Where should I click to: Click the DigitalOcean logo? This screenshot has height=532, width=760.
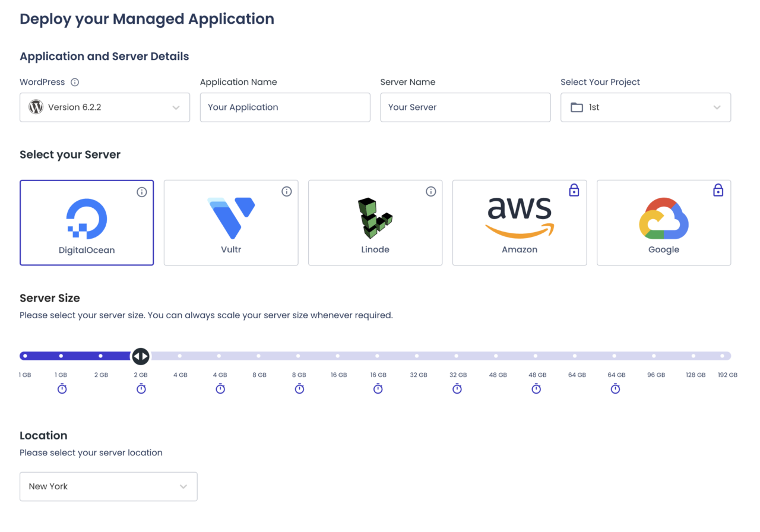[87, 218]
